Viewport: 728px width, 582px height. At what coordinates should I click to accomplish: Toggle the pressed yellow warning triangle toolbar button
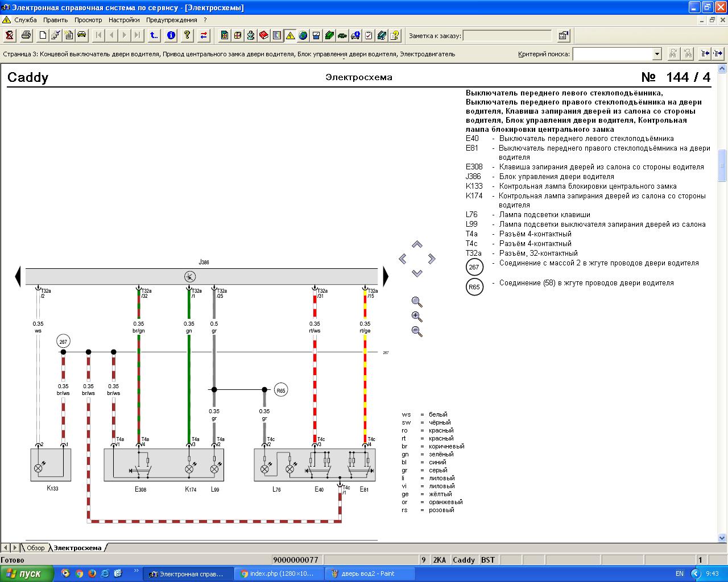point(290,35)
